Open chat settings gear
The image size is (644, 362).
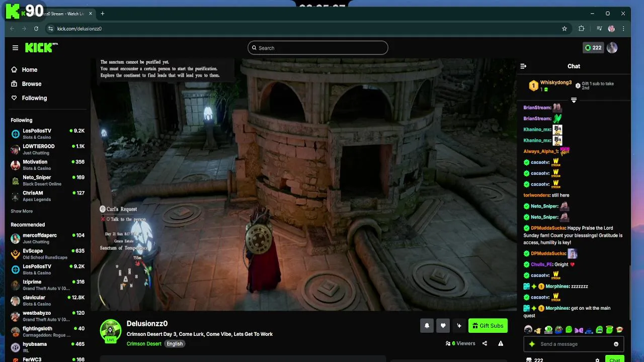tap(597, 360)
